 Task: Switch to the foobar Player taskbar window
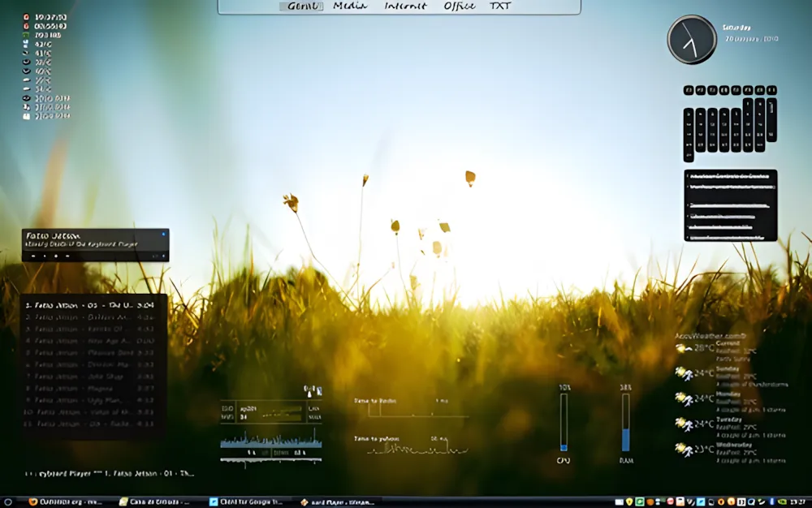click(x=336, y=502)
